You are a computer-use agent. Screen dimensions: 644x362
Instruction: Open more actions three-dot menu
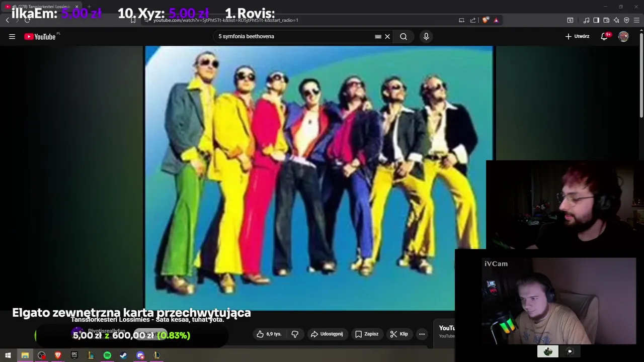422,334
